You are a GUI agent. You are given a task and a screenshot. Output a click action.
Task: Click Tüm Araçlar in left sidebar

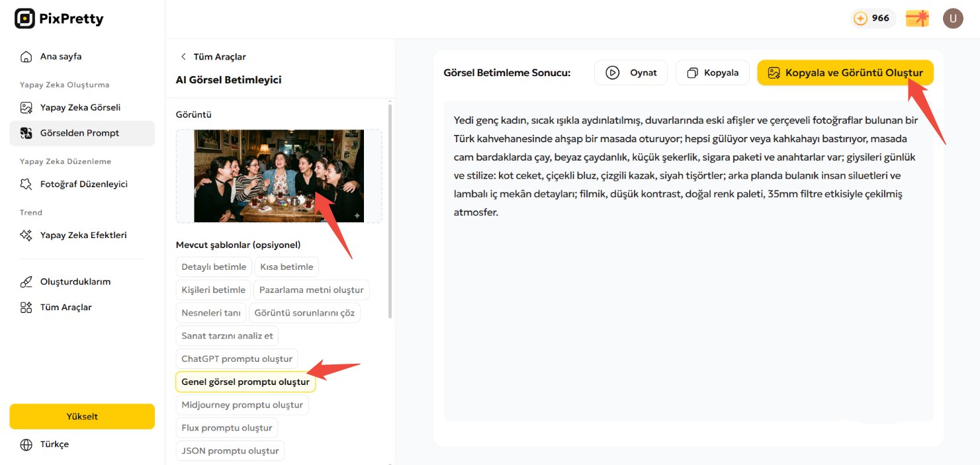(66, 307)
